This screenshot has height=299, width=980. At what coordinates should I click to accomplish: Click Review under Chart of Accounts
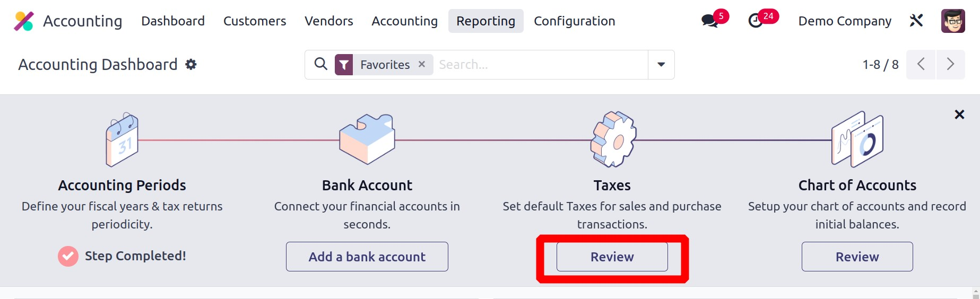pyautogui.click(x=857, y=257)
